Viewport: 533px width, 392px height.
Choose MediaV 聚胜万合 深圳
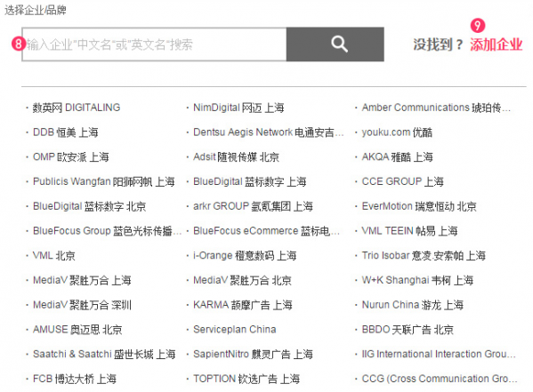(82, 305)
